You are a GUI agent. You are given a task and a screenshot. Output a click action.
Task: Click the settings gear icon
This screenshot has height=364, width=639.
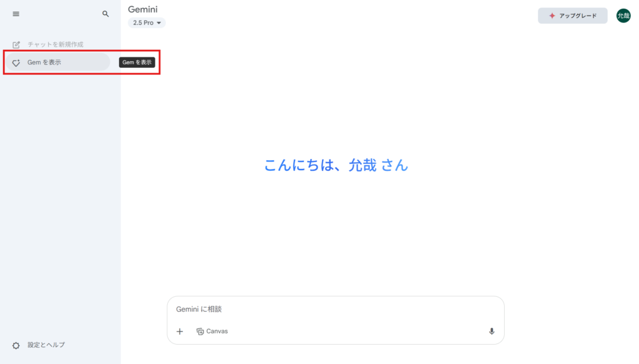tap(16, 345)
